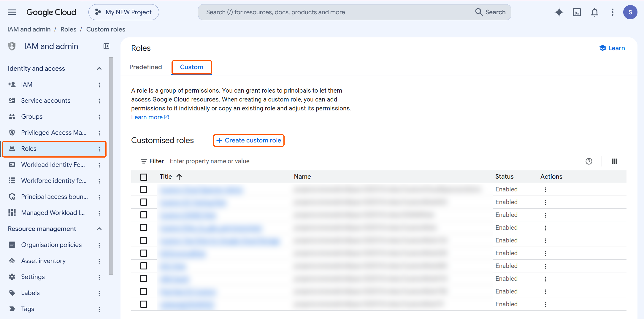Viewport: 644px width, 319px height.
Task: Open Service accounts in the sidebar
Action: pyautogui.click(x=46, y=101)
